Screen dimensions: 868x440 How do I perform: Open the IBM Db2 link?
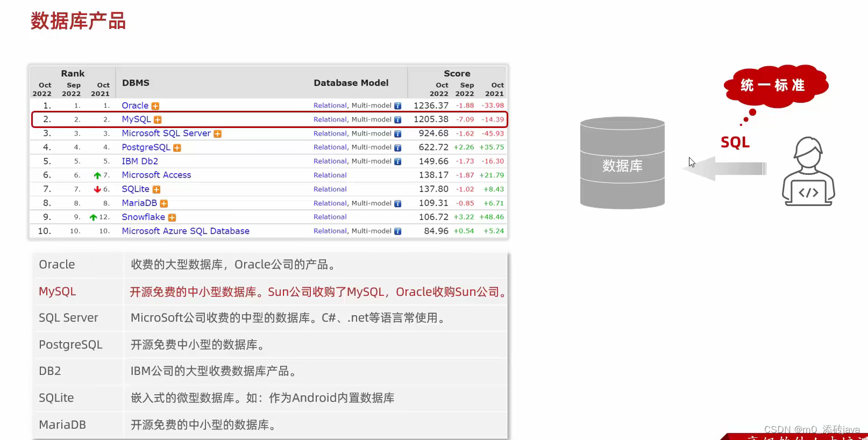140,161
